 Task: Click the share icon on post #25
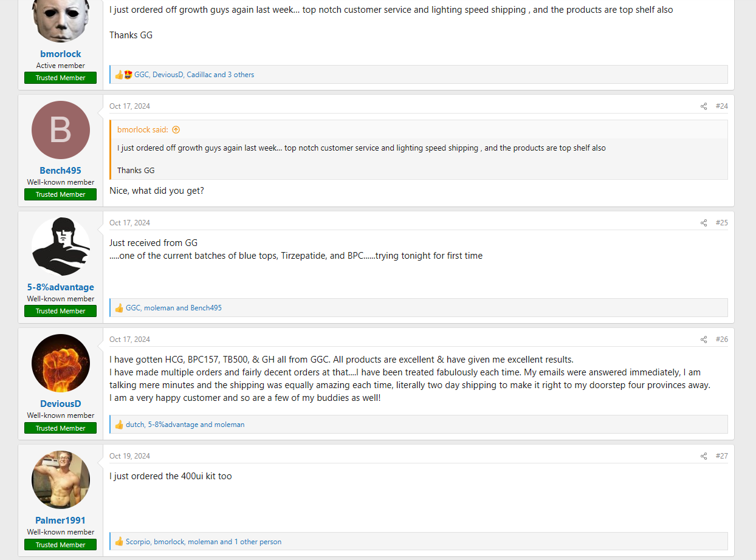point(704,223)
